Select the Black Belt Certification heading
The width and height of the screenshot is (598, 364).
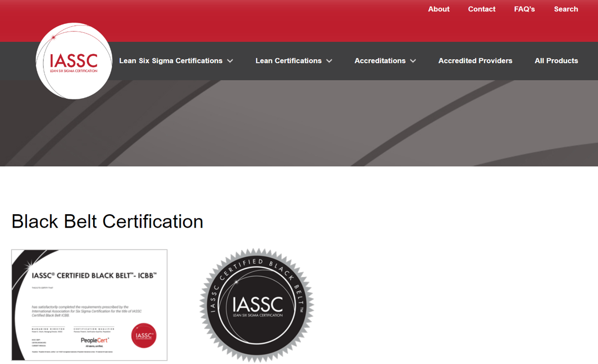tap(107, 222)
